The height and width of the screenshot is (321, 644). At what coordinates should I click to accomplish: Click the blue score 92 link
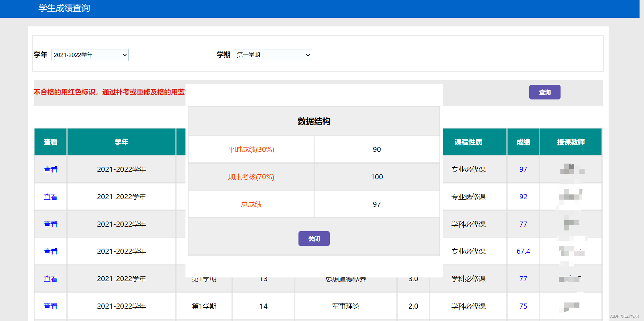[x=523, y=197]
